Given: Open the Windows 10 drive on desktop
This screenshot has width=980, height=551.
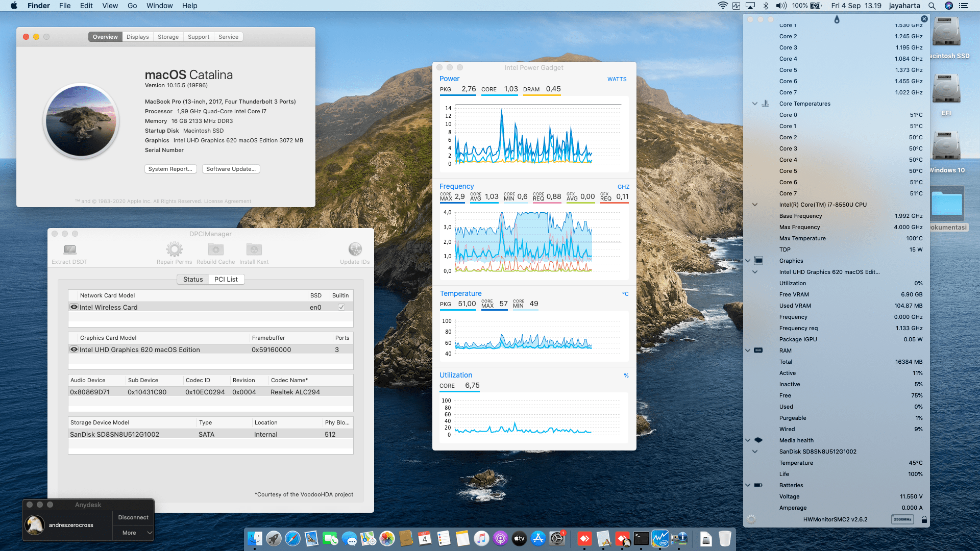Looking at the screenshot, I should tap(946, 147).
